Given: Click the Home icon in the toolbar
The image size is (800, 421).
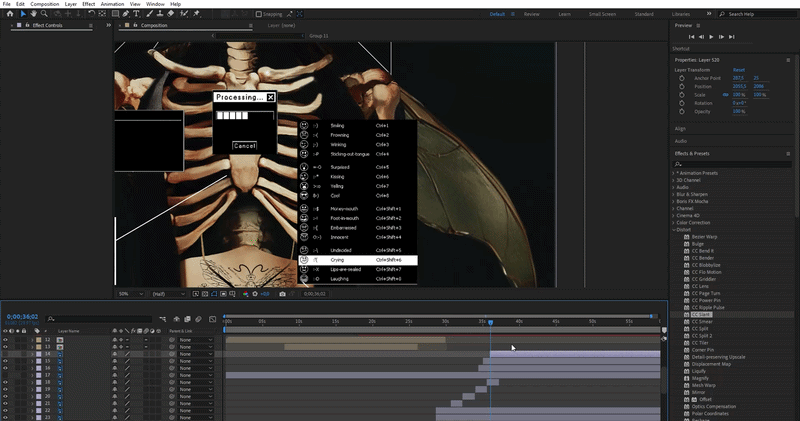Looking at the screenshot, I should [x=10, y=14].
